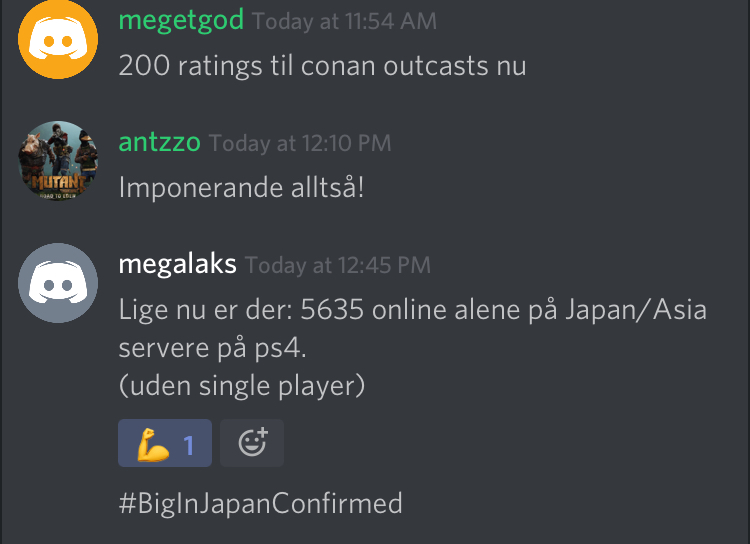Click megalaks' grey Discord avatar
The height and width of the screenshot is (544, 750).
click(58, 283)
